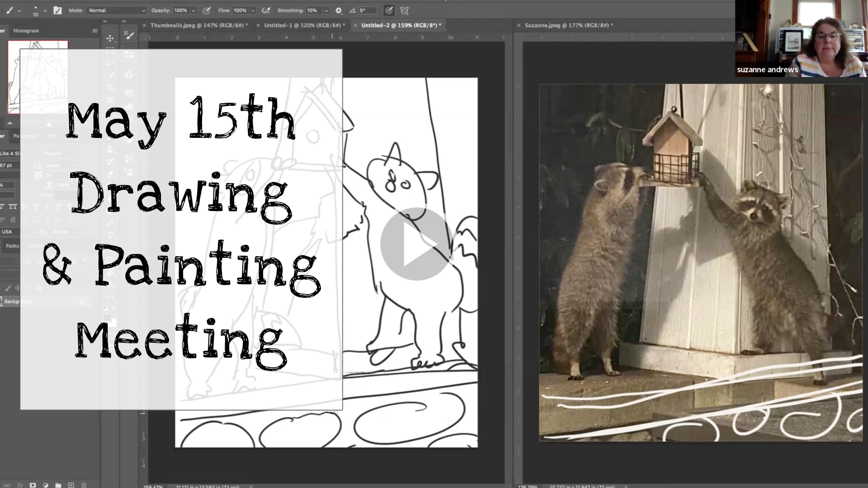The image size is (868, 488).
Task: Add a layer style with fx icon
Action: (x=20, y=485)
